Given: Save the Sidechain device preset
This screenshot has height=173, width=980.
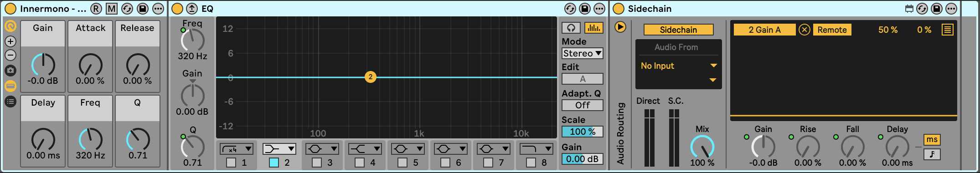Looking at the screenshot, I should 937,9.
